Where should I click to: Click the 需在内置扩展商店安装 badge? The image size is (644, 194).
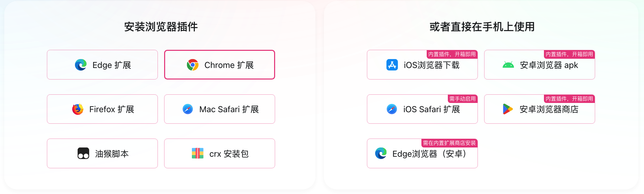[x=449, y=143]
